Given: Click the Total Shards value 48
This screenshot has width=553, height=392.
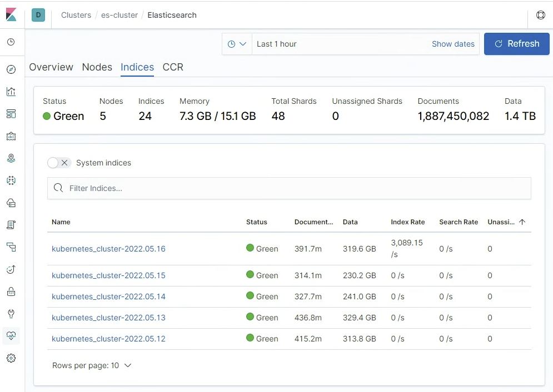Looking at the screenshot, I should click(x=278, y=116).
